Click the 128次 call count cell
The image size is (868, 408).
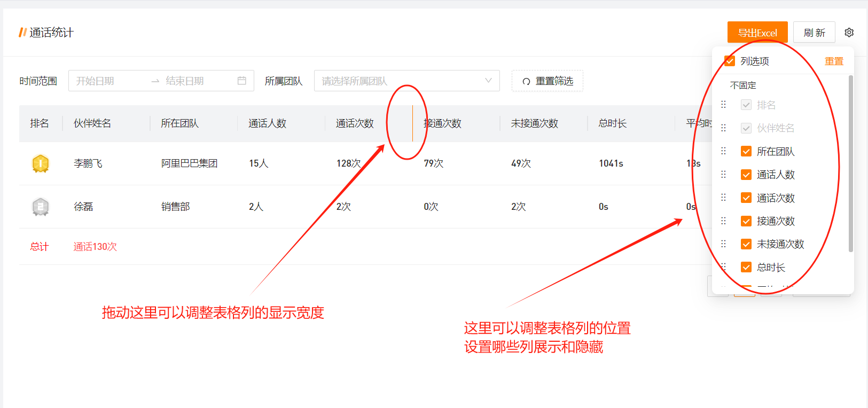coord(349,163)
